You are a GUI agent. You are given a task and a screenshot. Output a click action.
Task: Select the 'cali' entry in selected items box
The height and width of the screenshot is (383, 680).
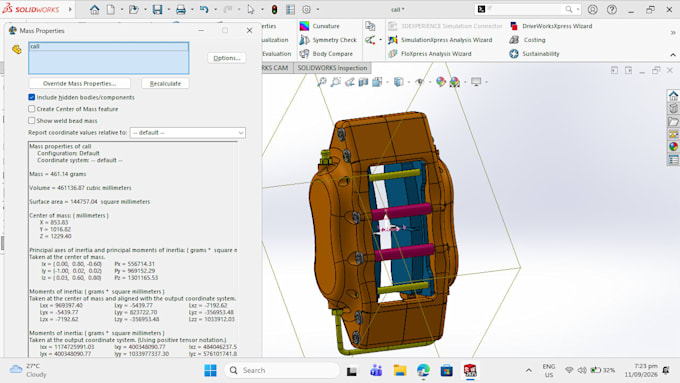coord(108,46)
